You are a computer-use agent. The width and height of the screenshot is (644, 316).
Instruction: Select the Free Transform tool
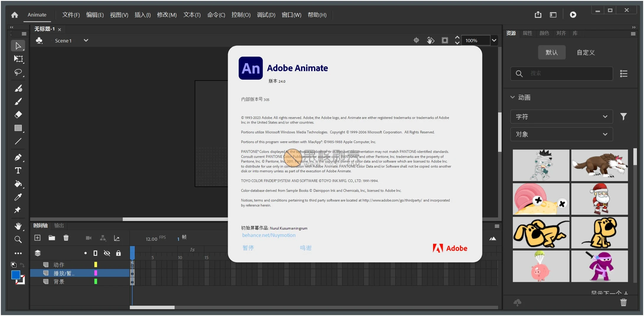tap(18, 59)
